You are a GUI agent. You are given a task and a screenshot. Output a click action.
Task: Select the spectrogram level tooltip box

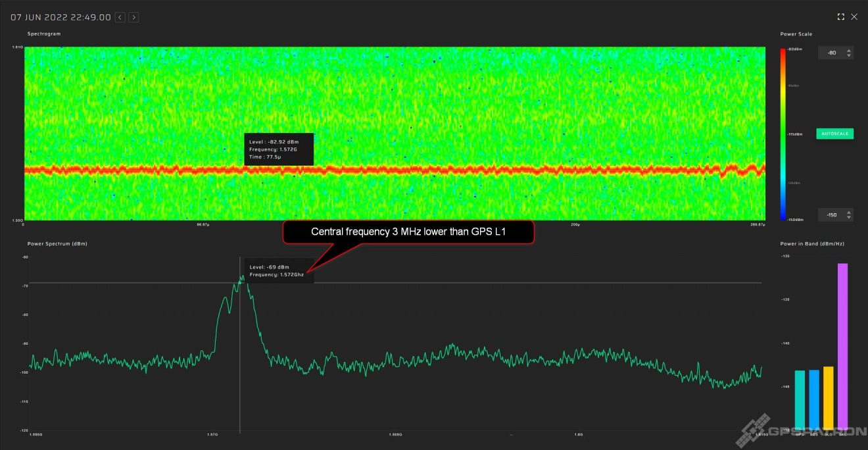[279, 149]
